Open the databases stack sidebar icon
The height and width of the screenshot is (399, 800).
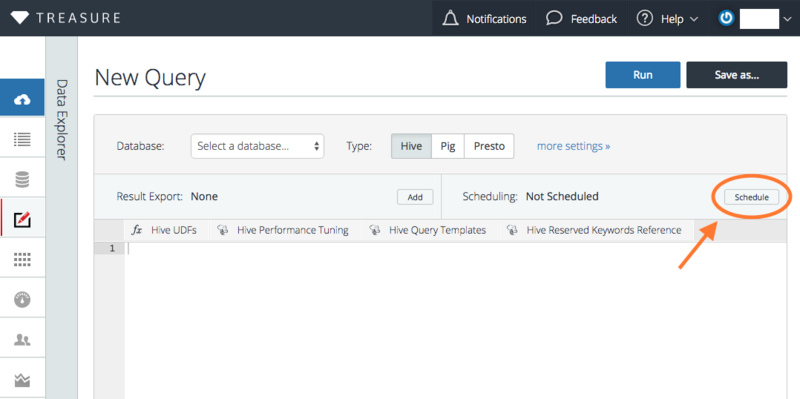tap(22, 180)
